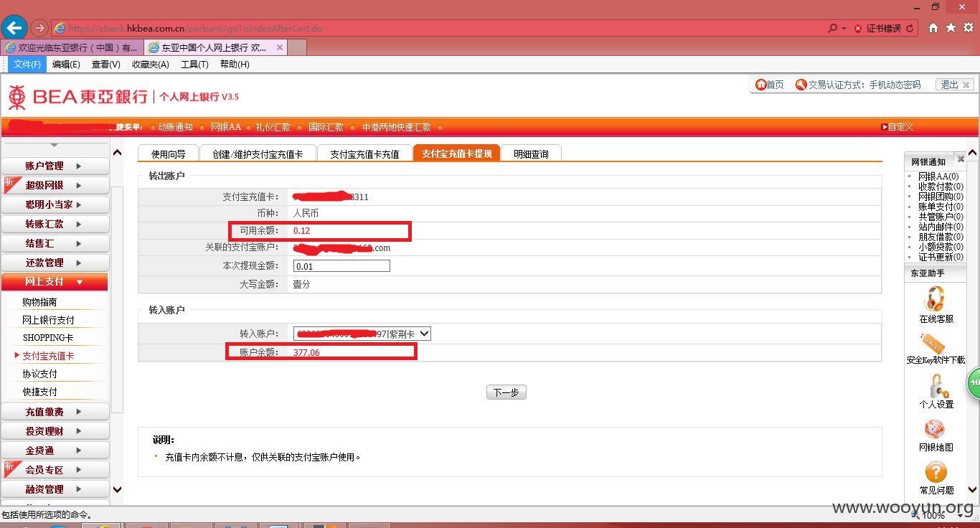Collapse the 网上支付 sidebar menu

[x=55, y=282]
